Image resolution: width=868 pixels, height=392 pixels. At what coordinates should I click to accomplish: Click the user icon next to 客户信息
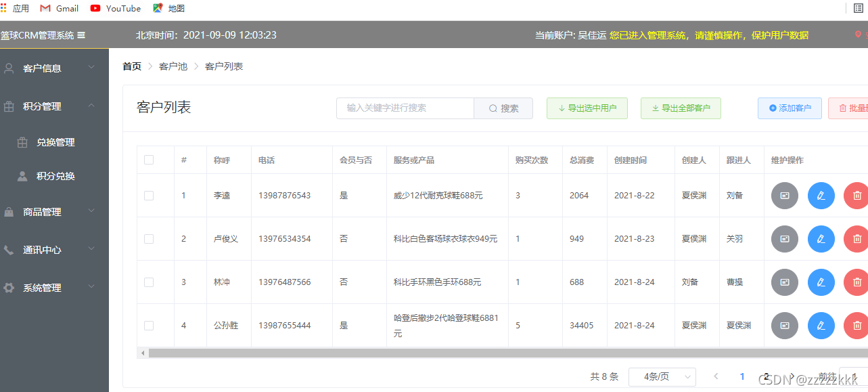click(x=9, y=68)
